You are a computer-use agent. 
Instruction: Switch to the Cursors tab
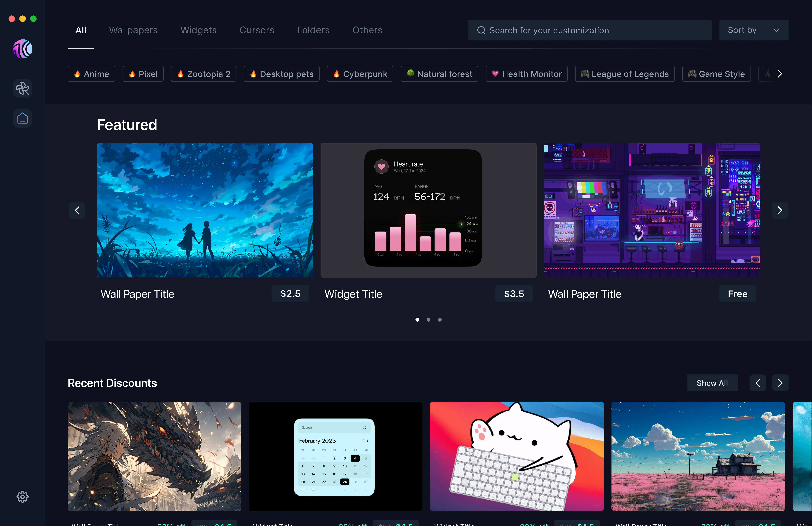[x=257, y=30]
